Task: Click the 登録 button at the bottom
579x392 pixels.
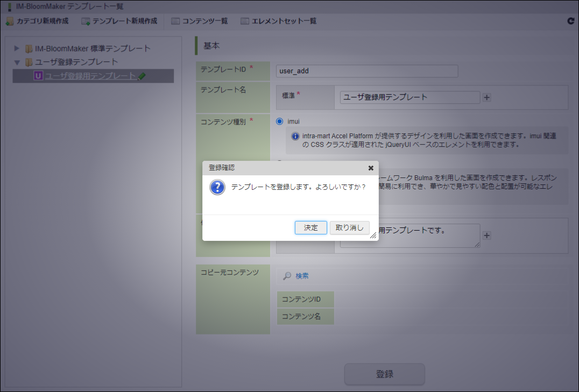Action: [384, 374]
